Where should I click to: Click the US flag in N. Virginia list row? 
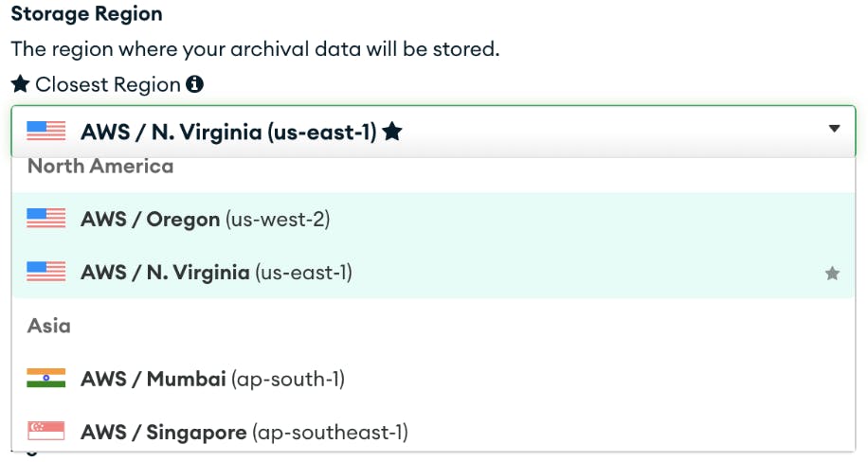[45, 273]
